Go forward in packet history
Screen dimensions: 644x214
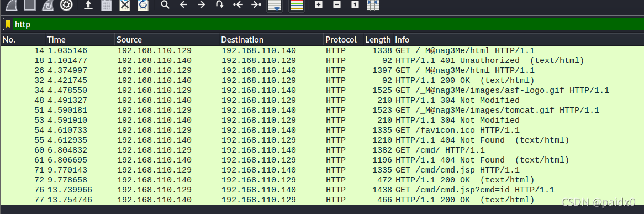[x=201, y=5]
